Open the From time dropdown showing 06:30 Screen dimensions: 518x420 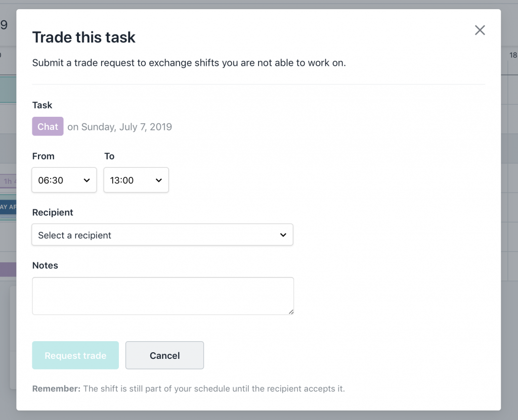coord(64,180)
